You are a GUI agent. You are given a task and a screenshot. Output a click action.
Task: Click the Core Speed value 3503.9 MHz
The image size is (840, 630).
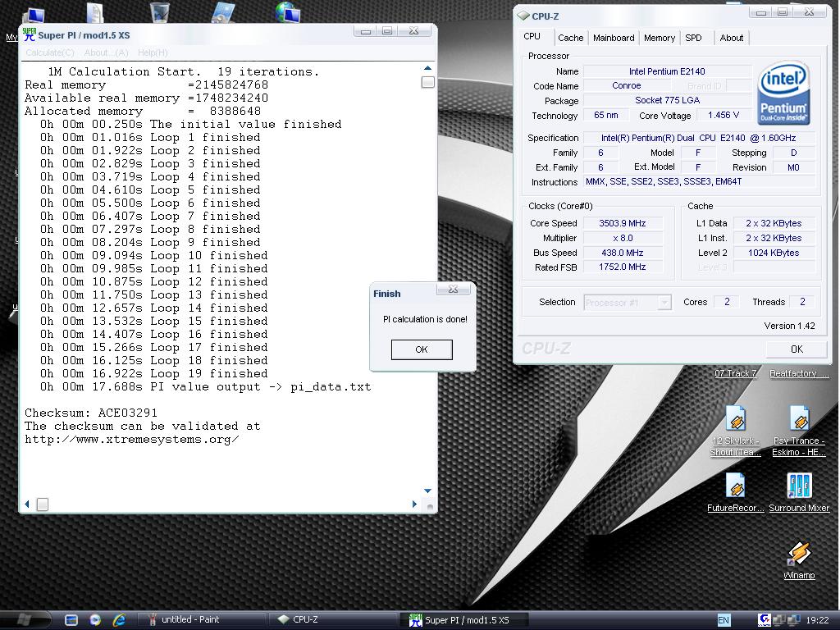[x=623, y=223]
